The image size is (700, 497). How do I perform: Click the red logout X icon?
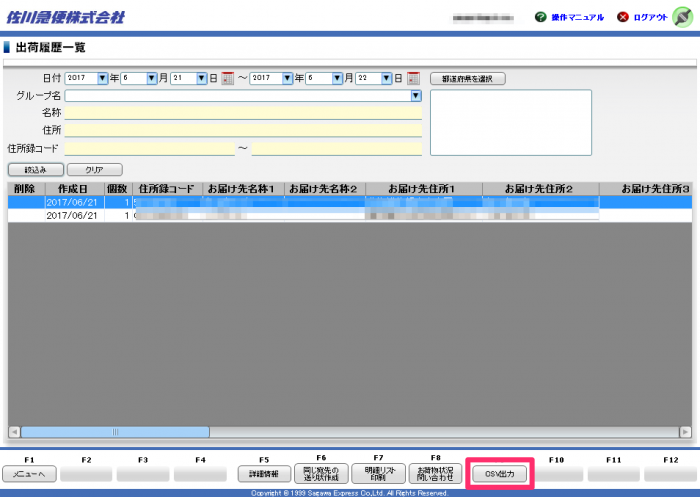(623, 17)
